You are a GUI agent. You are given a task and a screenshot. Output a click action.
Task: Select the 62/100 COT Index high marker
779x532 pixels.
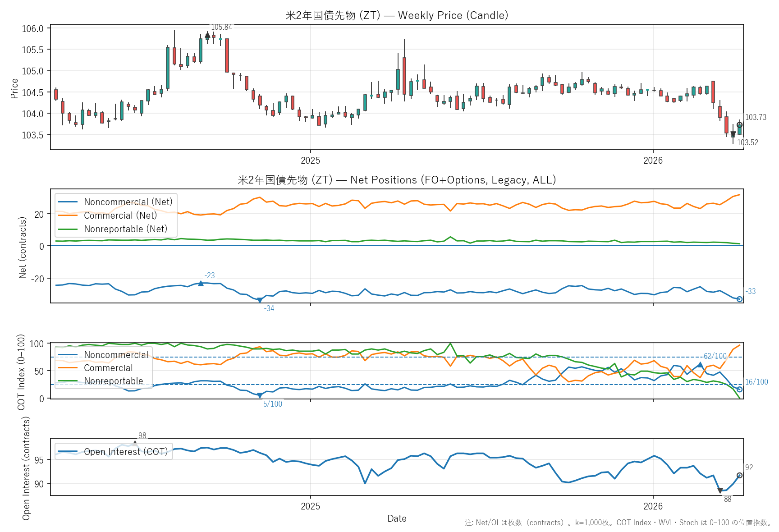700,365
